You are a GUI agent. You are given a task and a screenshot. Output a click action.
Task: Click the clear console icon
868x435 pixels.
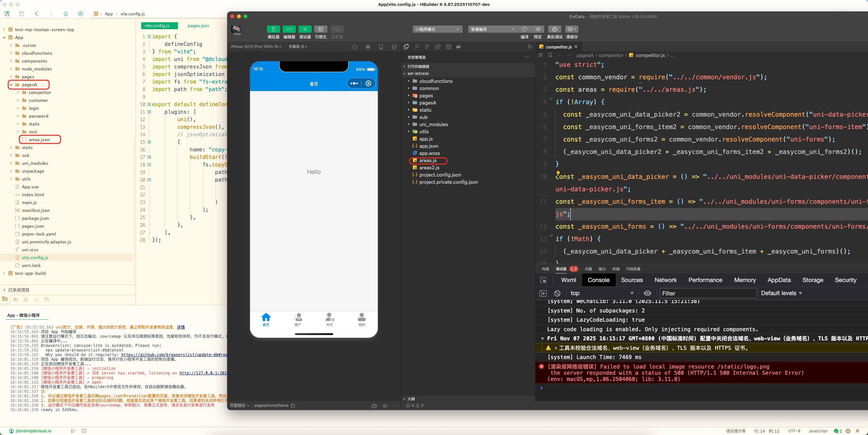pos(557,293)
